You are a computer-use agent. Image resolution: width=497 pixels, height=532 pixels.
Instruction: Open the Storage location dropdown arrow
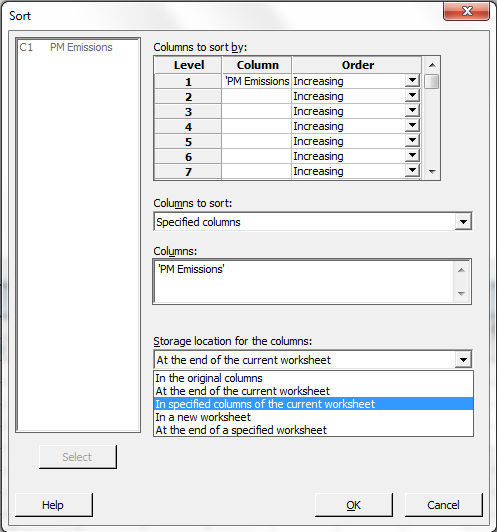[463, 360]
